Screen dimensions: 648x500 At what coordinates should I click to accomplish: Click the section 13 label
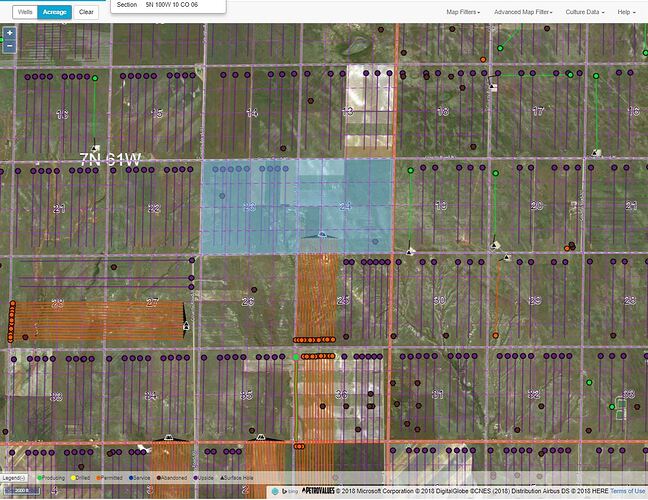pos(348,111)
